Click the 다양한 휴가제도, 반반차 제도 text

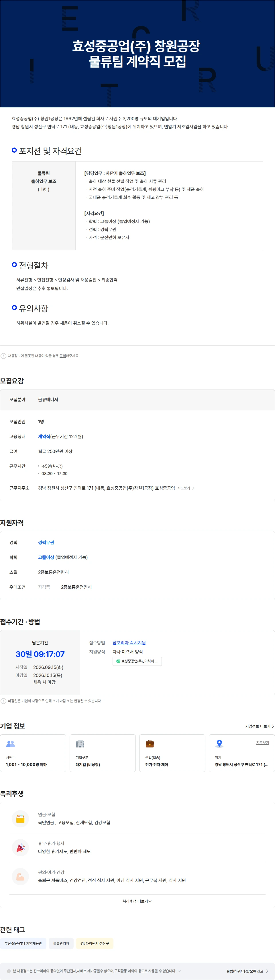pyautogui.click(x=64, y=851)
